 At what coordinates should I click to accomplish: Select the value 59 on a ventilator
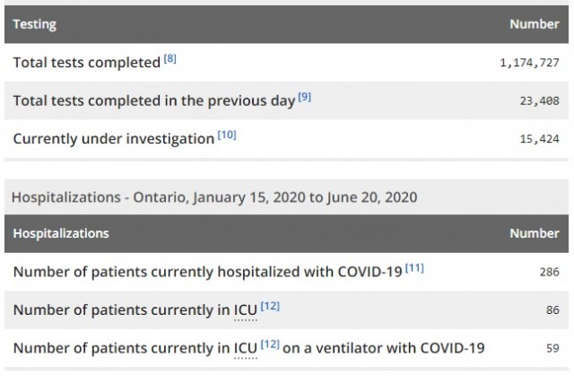(x=552, y=348)
